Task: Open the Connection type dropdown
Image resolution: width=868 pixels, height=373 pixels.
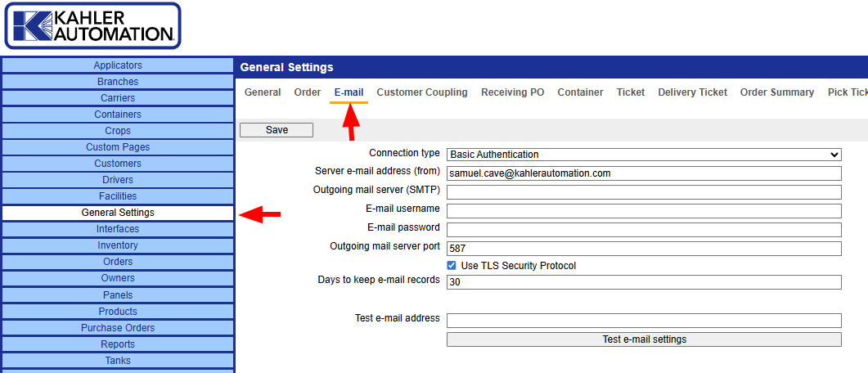Action: click(644, 154)
